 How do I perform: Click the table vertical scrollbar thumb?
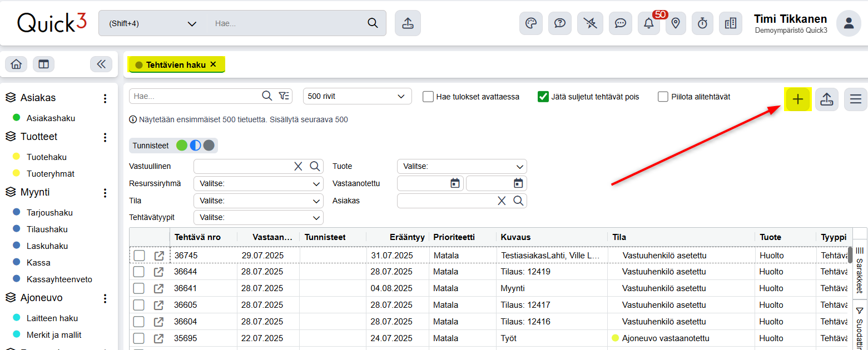tap(850, 255)
